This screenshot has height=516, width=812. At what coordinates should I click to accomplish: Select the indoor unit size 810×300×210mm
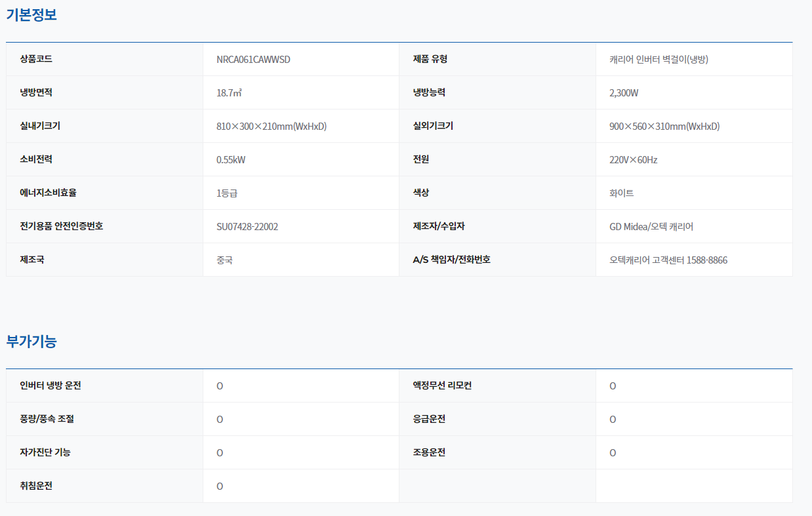(x=271, y=127)
